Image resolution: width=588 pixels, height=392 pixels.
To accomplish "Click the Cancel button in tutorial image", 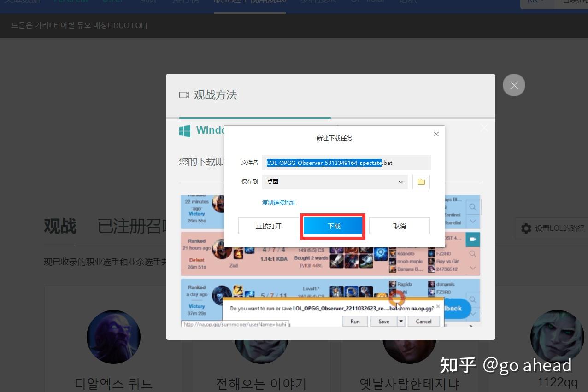I will [423, 322].
